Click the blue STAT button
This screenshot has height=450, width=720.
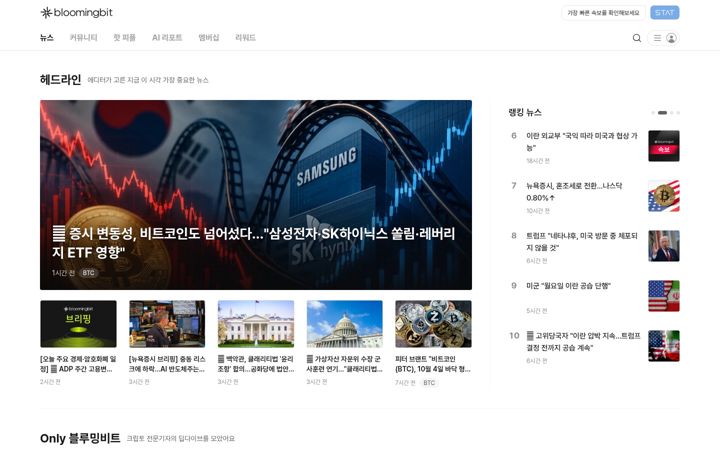coord(664,12)
